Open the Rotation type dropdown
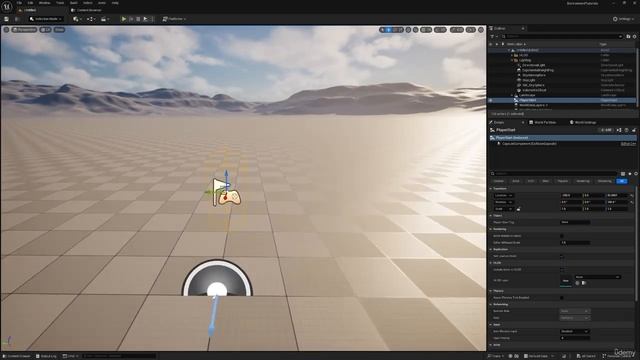Screen dimensions: 640x360 tap(503, 202)
